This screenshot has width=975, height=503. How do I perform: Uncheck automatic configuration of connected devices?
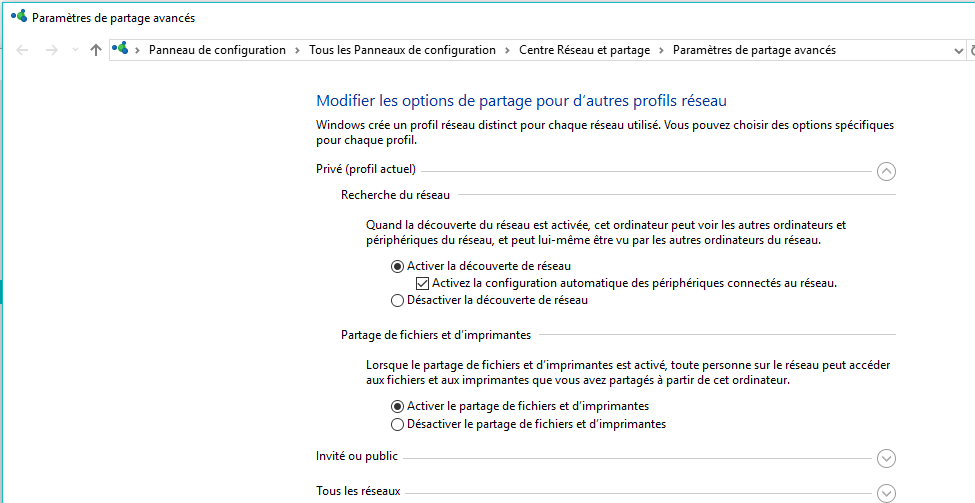[422, 283]
